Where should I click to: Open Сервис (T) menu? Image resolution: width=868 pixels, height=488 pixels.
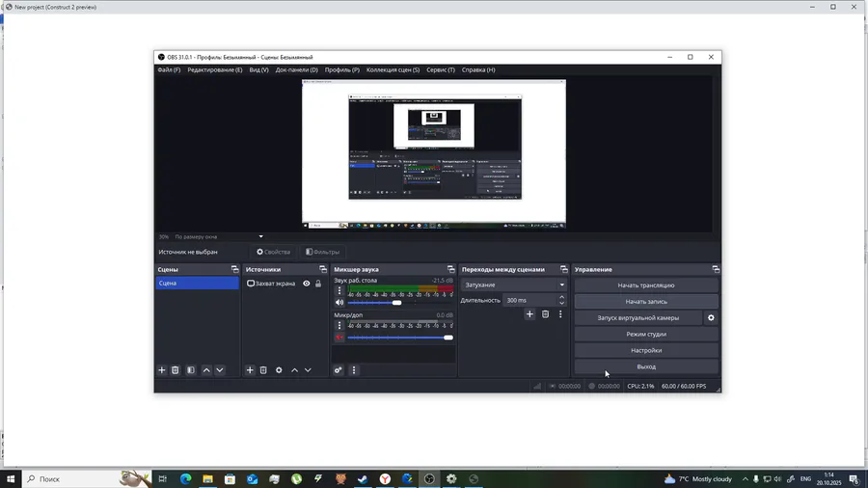tap(441, 69)
